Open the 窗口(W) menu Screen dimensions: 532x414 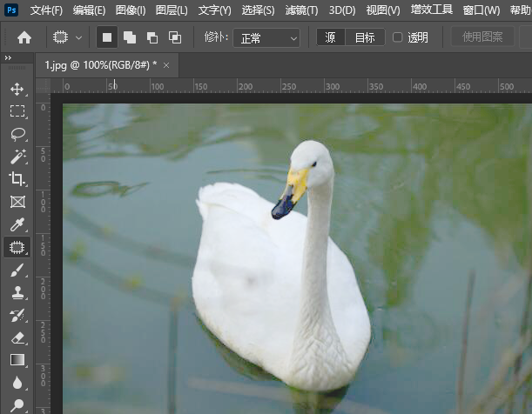click(x=481, y=10)
